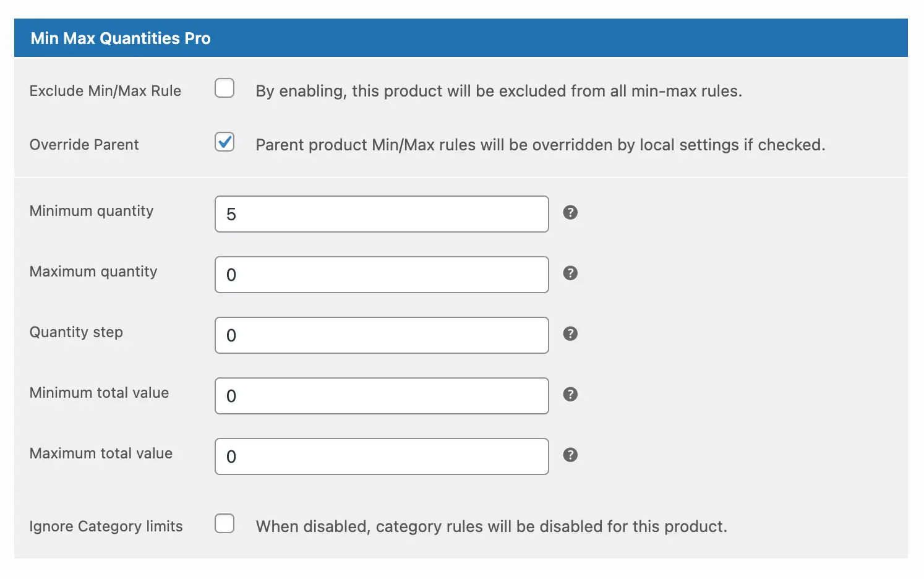Uncheck the Override Parent checkbox

tap(225, 142)
